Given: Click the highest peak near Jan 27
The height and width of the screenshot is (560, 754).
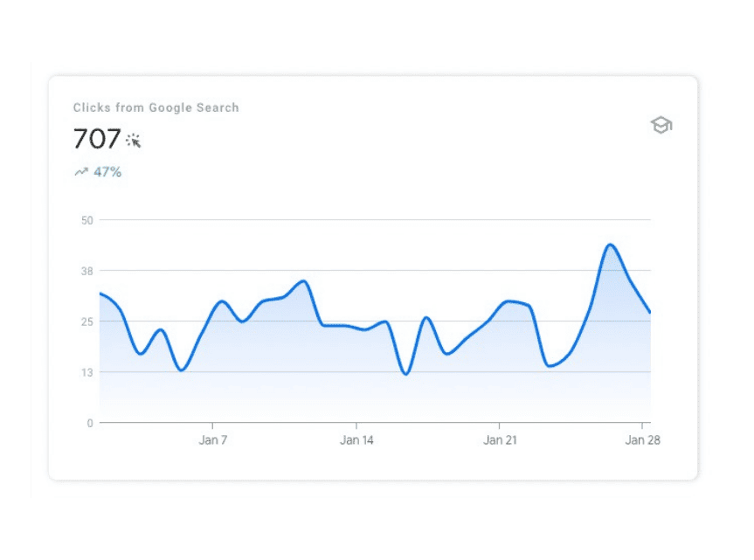Looking at the screenshot, I should click(610, 245).
